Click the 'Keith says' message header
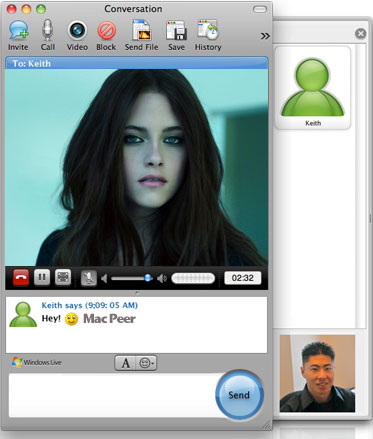Screen dimensions: 373x439 (90, 305)
